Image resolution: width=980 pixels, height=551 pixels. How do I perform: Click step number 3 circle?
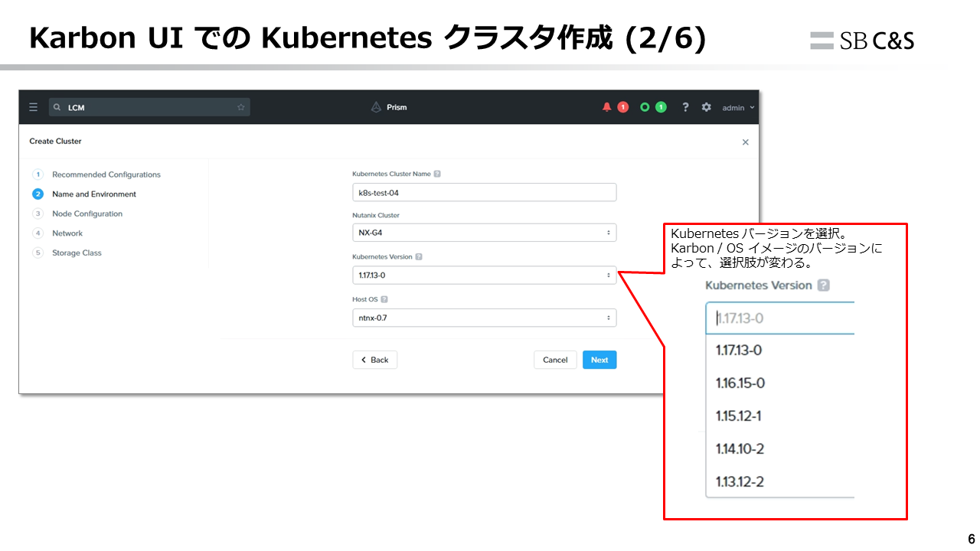click(38, 214)
